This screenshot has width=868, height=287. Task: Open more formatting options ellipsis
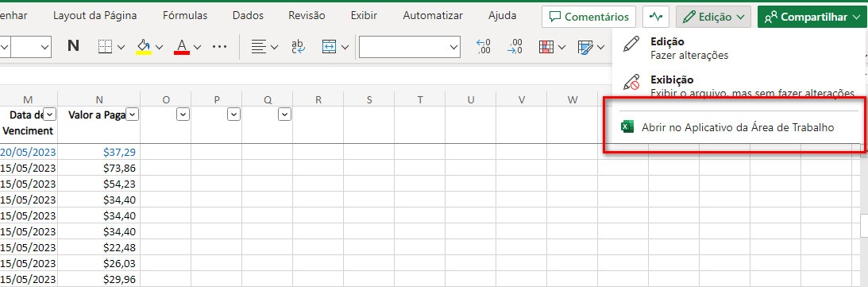pyautogui.click(x=220, y=47)
